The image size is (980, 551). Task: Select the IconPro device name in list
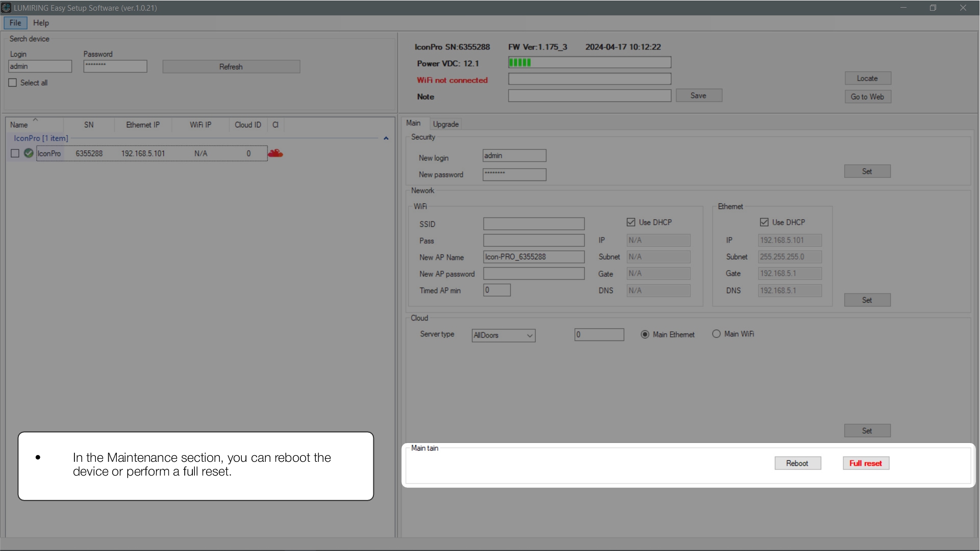(49, 153)
